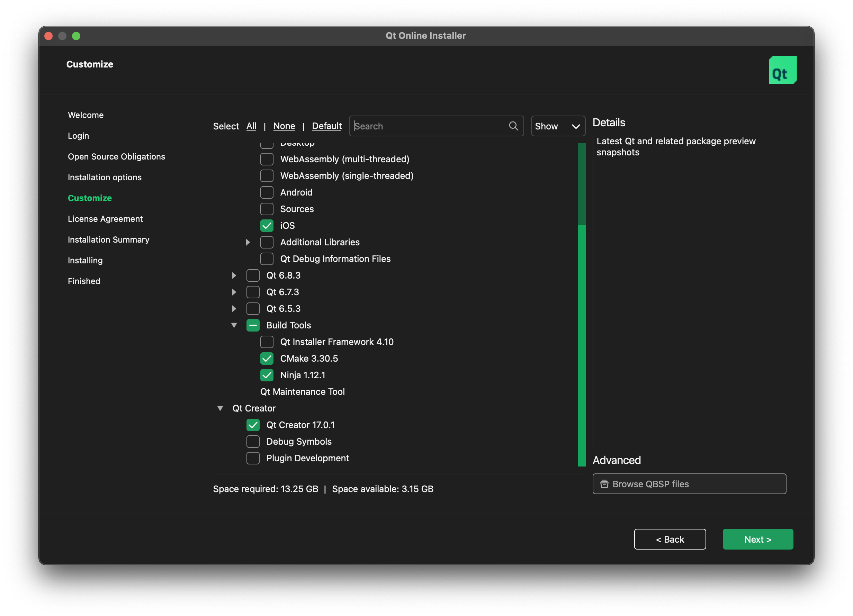The height and width of the screenshot is (616, 853).
Task: Go back with the Back button
Action: point(670,539)
